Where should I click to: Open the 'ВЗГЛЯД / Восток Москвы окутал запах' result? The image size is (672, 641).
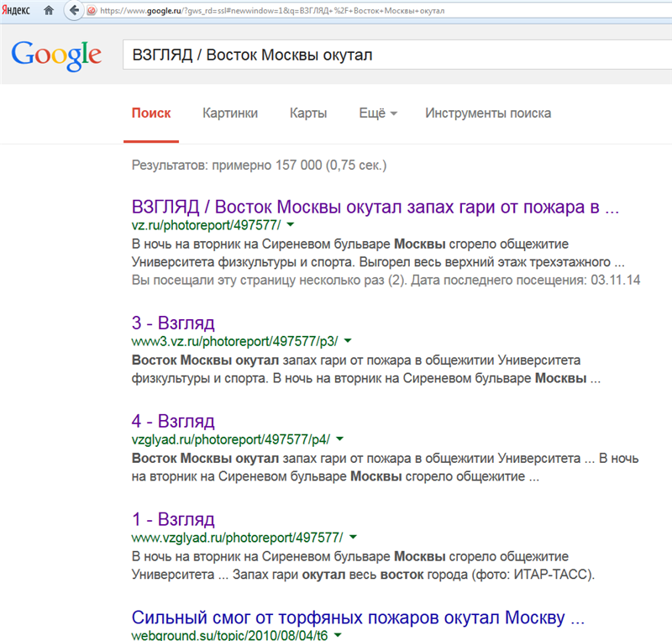pyautogui.click(x=375, y=207)
